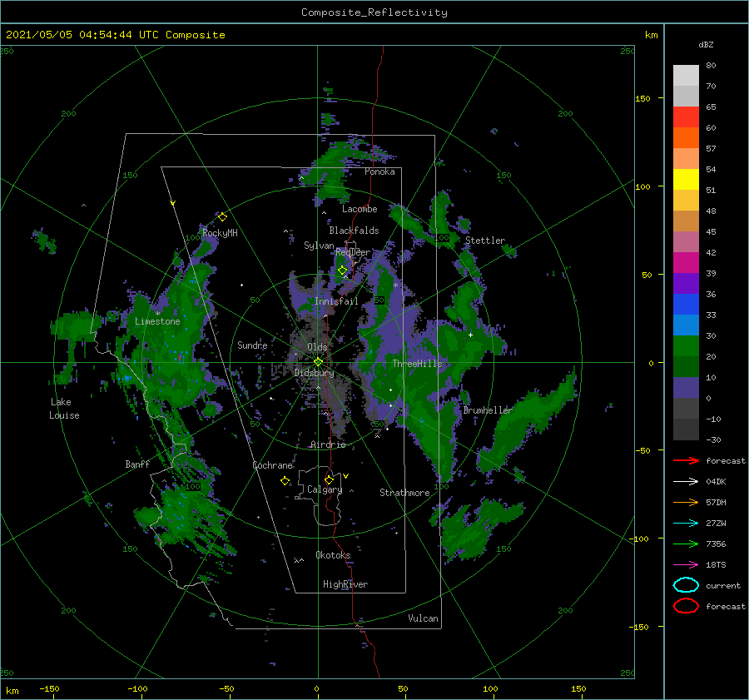Click the yellow radar site diamond at map center
Screen dimensions: 749x700
pyautogui.click(x=318, y=362)
